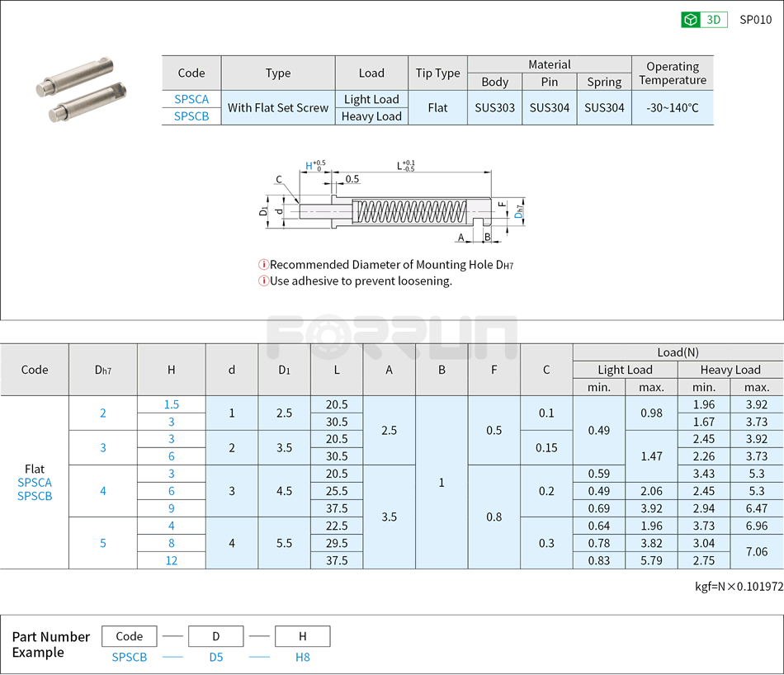Viewport: 784px width, 675px height.
Task: Expand the Code column header
Action: [x=34, y=370]
